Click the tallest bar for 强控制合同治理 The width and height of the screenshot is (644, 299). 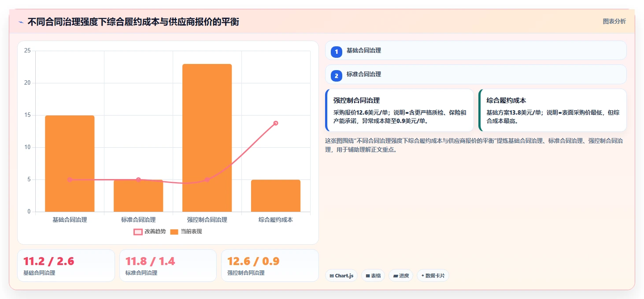point(207,138)
